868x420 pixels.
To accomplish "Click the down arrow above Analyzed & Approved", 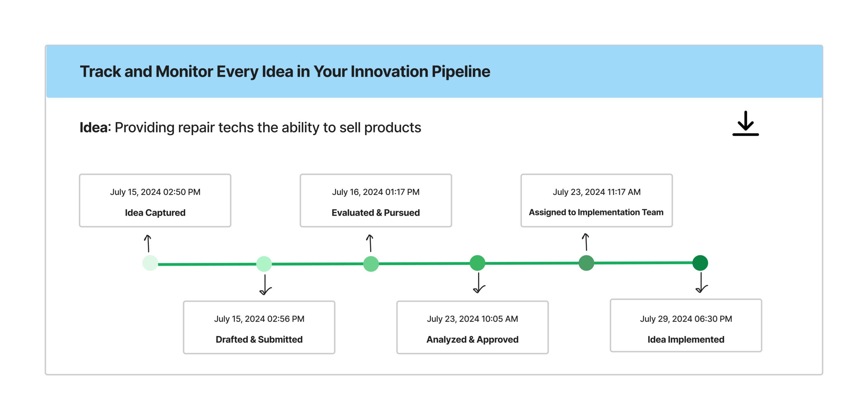I will click(x=479, y=283).
